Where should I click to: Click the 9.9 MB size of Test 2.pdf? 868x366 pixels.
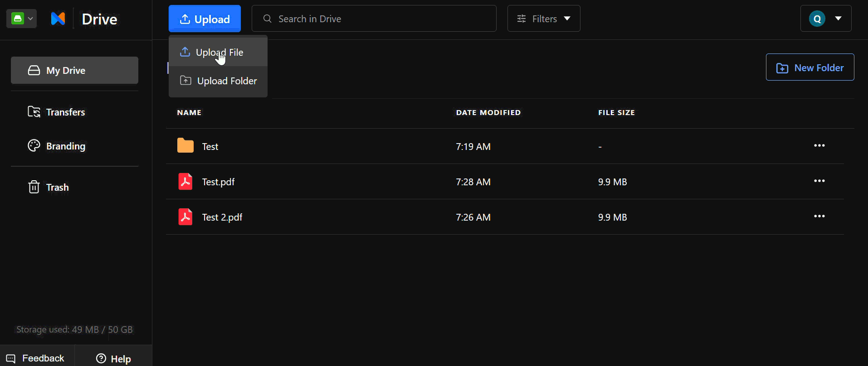pyautogui.click(x=612, y=217)
